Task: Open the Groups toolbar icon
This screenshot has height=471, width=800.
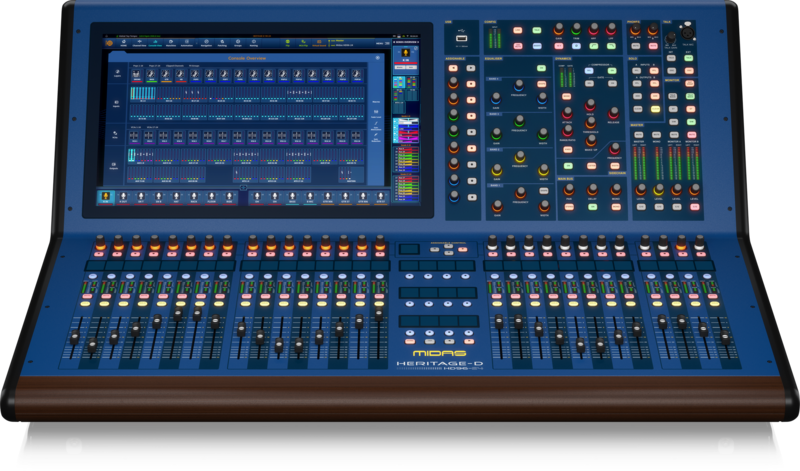Action: click(x=238, y=43)
